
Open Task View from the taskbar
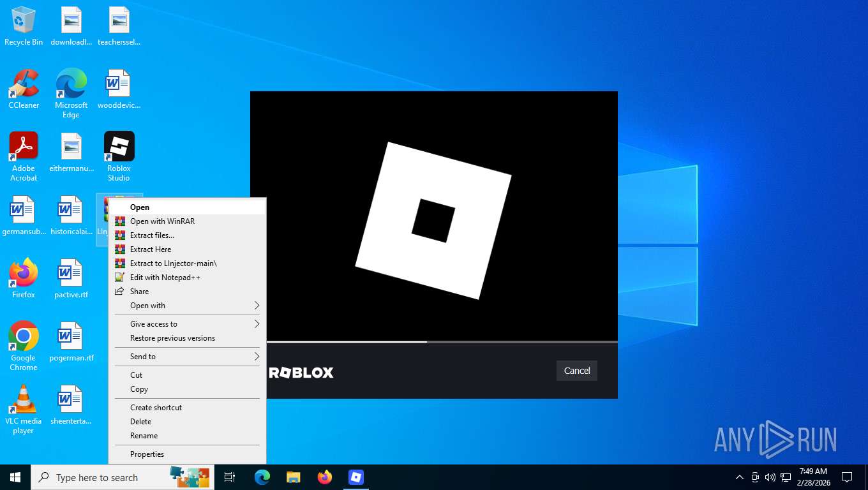coord(230,477)
